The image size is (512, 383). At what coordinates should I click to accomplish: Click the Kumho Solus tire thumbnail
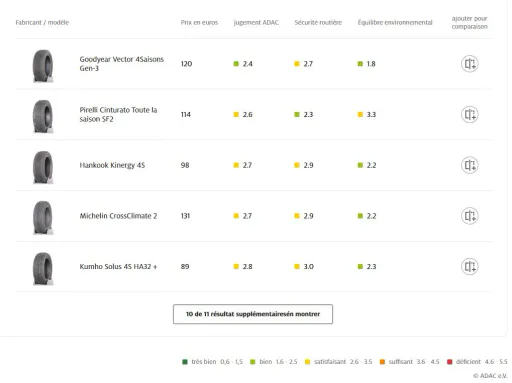coord(43,268)
